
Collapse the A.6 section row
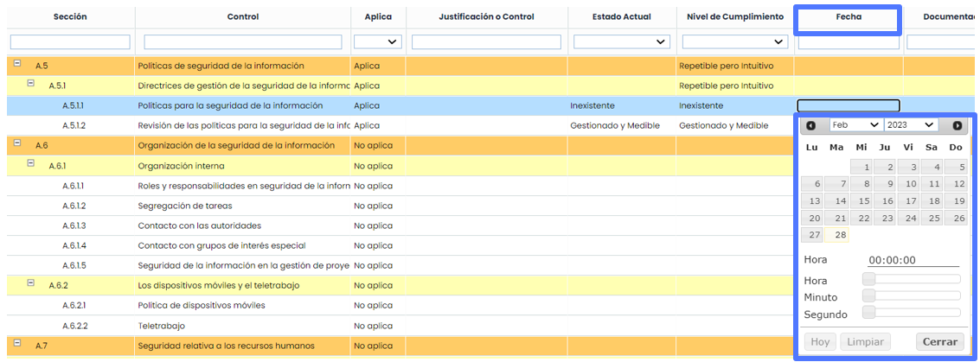tap(17, 144)
